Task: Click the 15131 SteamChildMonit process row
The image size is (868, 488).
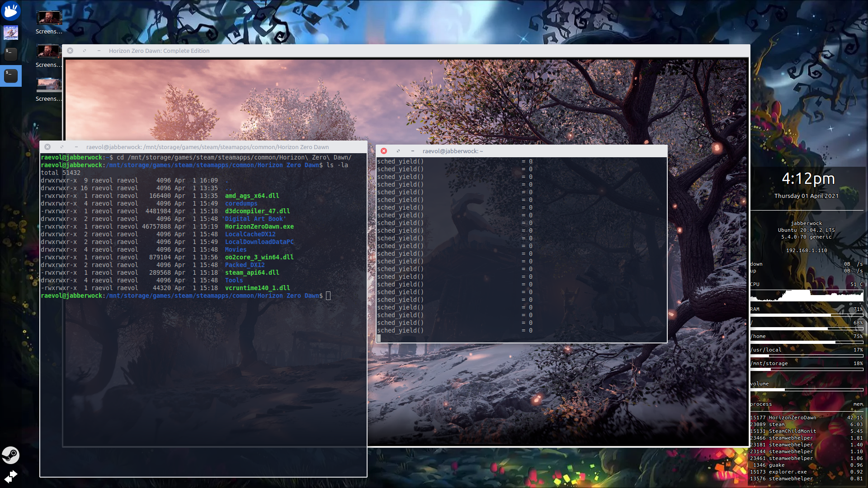Action: (x=807, y=431)
